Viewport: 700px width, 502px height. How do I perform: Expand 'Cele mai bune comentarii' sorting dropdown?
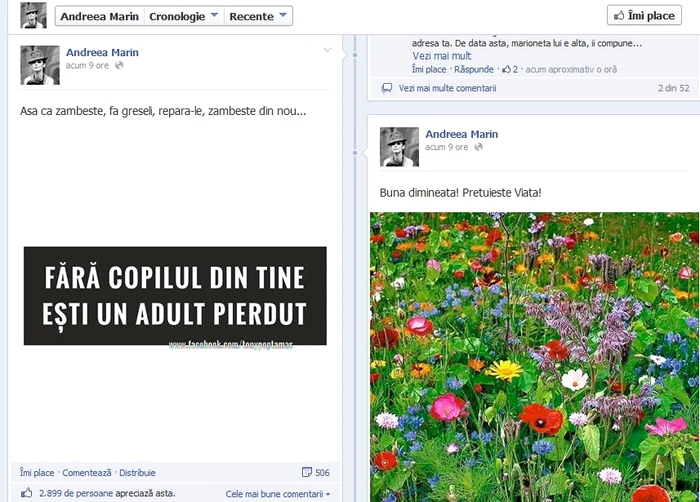click(278, 494)
